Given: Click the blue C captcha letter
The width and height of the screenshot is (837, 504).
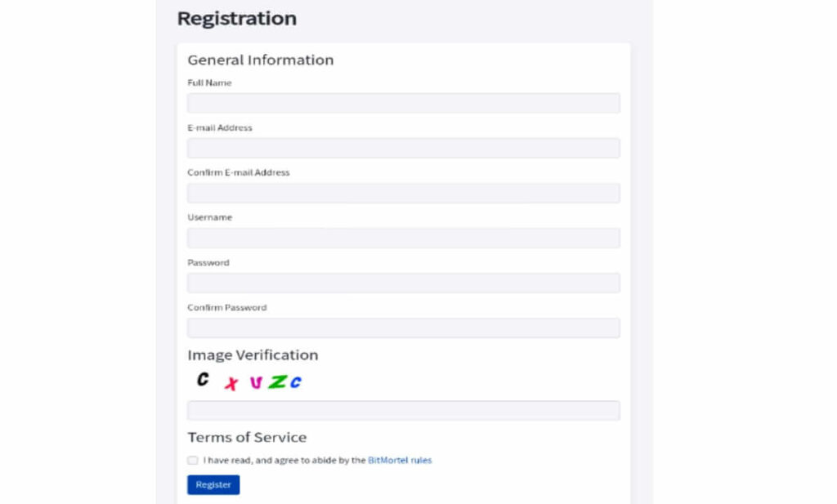Looking at the screenshot, I should pos(296,381).
